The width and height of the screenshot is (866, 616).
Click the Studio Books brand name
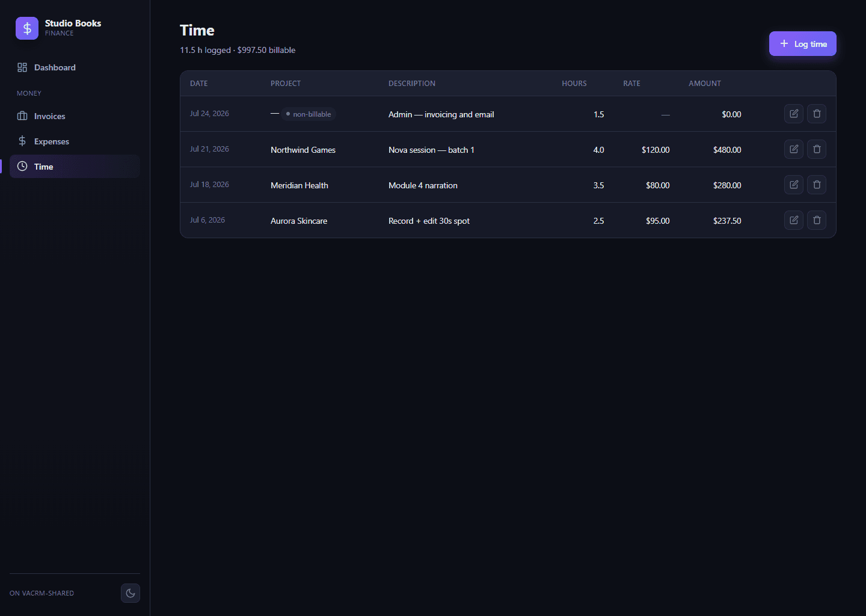tap(73, 23)
